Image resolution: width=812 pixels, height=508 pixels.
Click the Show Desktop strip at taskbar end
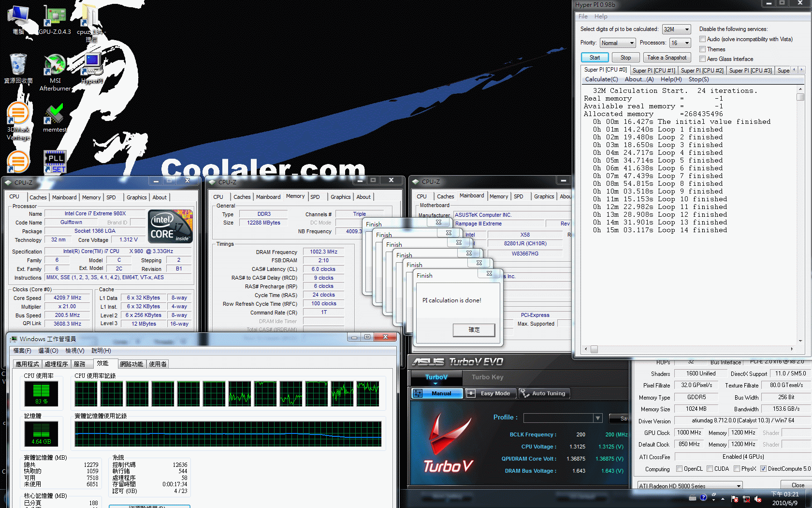[809, 499]
